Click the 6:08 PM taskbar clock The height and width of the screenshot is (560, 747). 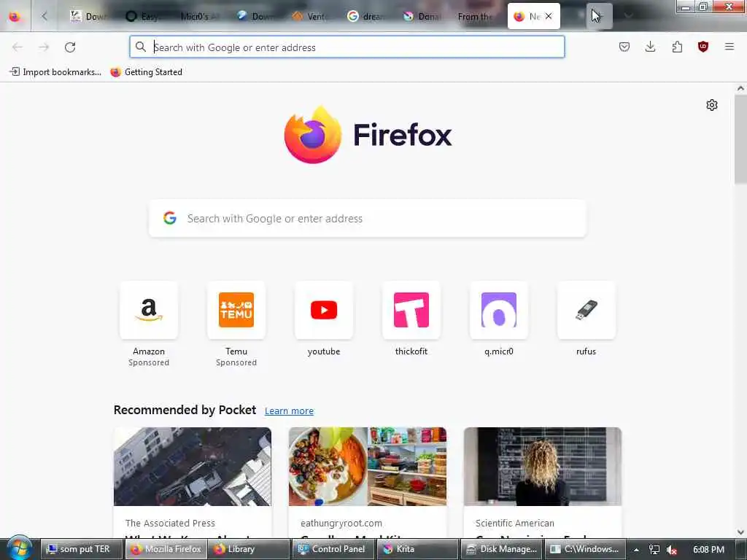[x=708, y=550]
